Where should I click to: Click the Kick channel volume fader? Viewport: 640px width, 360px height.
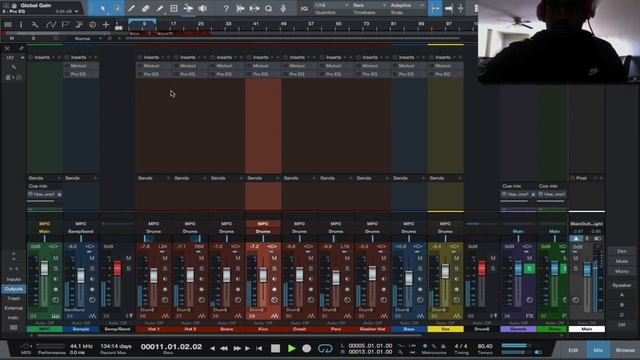pyautogui.click(x=263, y=275)
